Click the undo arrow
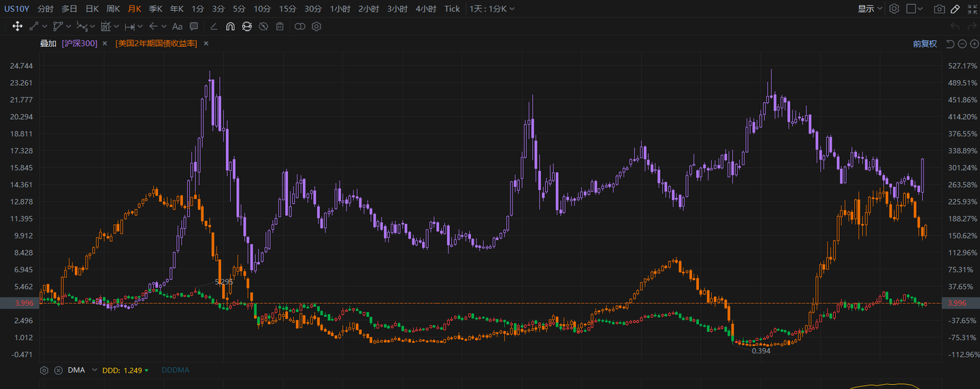This screenshot has height=389, width=980. click(955, 27)
